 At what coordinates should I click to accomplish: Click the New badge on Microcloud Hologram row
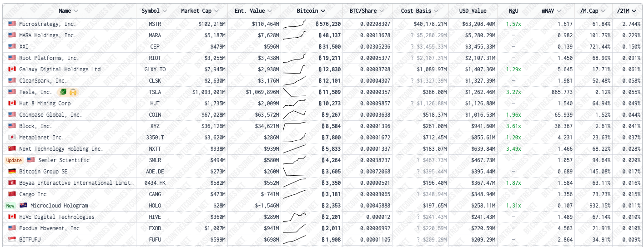tap(10, 206)
